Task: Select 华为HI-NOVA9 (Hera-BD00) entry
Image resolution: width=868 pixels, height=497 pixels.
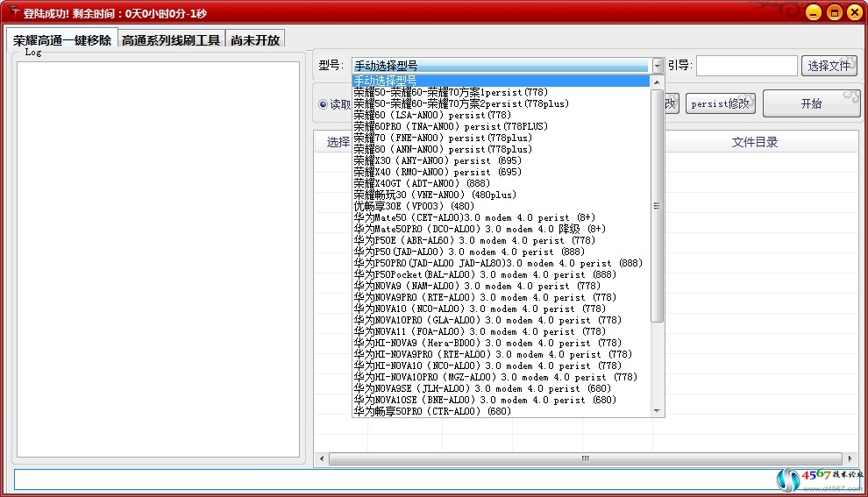Action: pyautogui.click(x=501, y=343)
